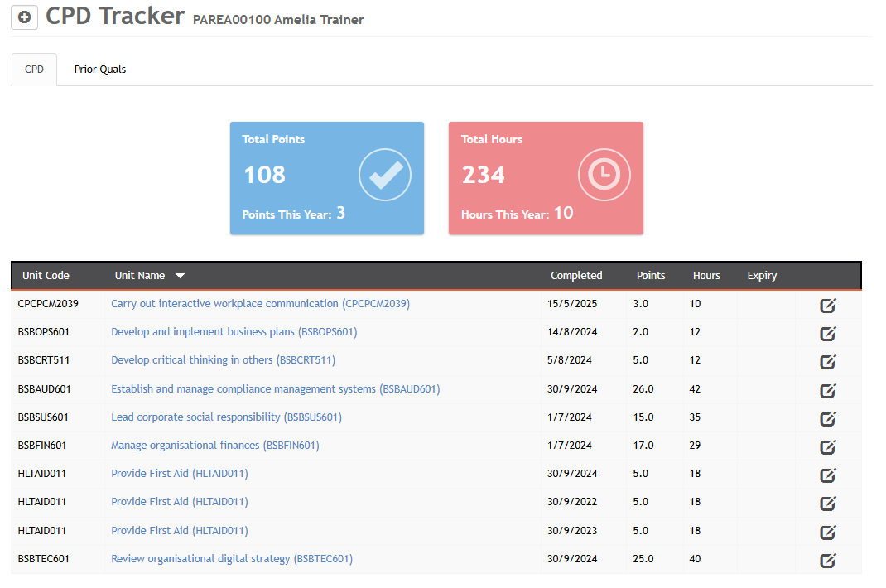Sort by the Expiry column header

pos(762,275)
